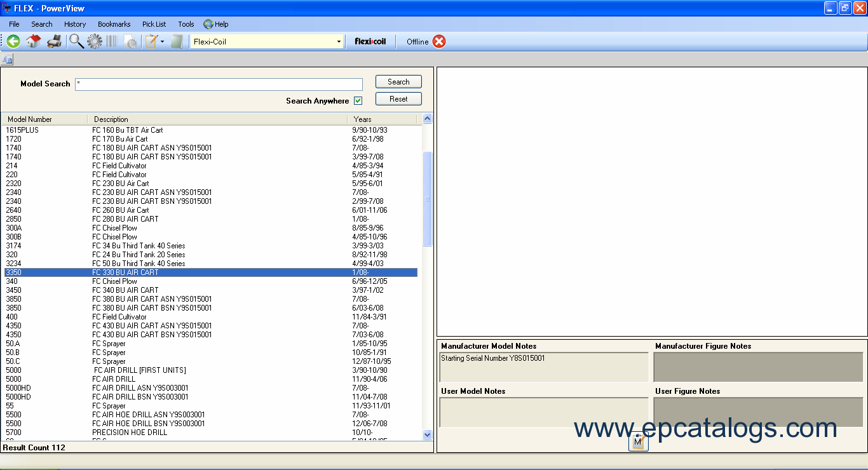Select highlighted model 3350 row

[x=211, y=272]
